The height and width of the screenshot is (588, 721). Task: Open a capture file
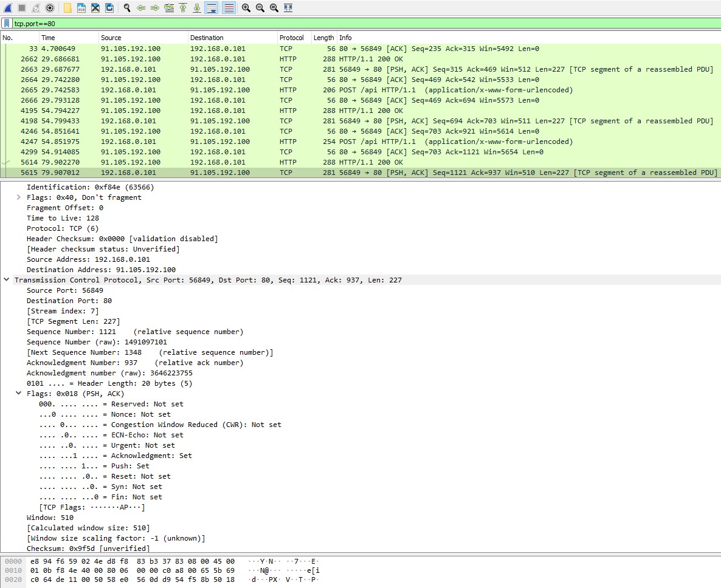pos(67,8)
